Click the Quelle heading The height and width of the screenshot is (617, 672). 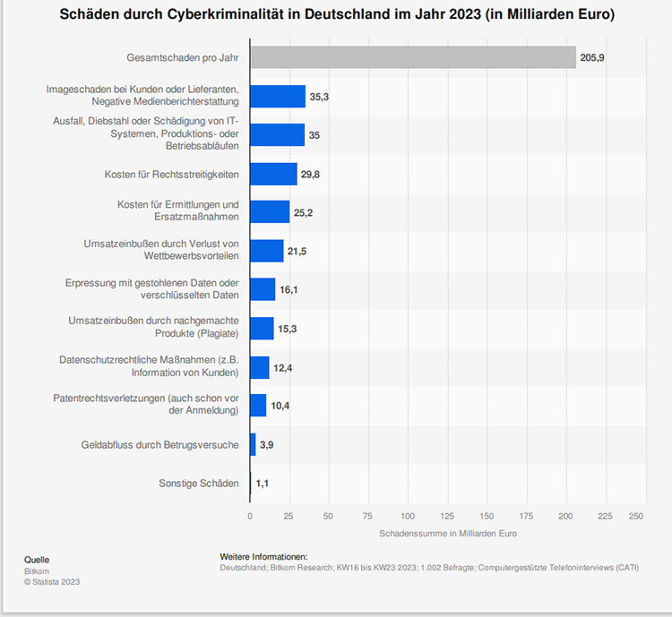[37, 560]
